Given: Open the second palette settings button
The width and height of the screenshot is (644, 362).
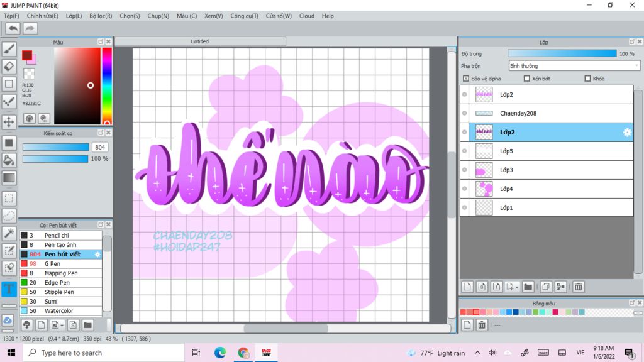Looking at the screenshot, I should (43, 119).
